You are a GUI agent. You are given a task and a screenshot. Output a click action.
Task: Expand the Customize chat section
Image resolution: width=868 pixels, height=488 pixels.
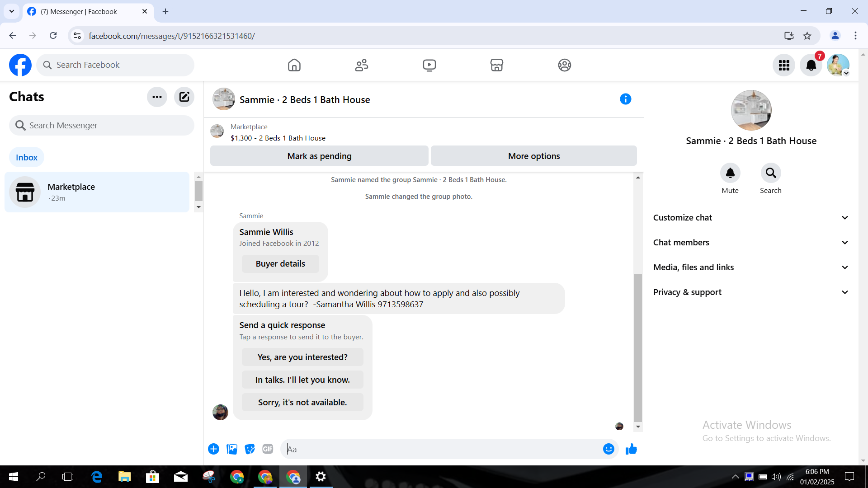(751, 218)
